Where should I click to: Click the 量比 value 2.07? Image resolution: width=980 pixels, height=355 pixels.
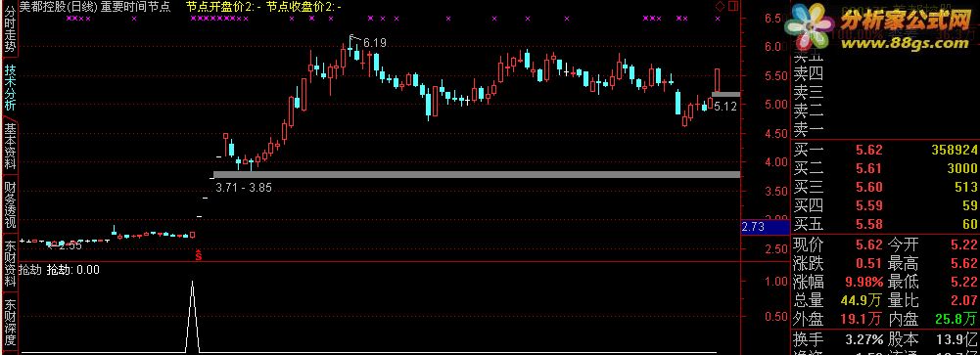[x=963, y=301]
